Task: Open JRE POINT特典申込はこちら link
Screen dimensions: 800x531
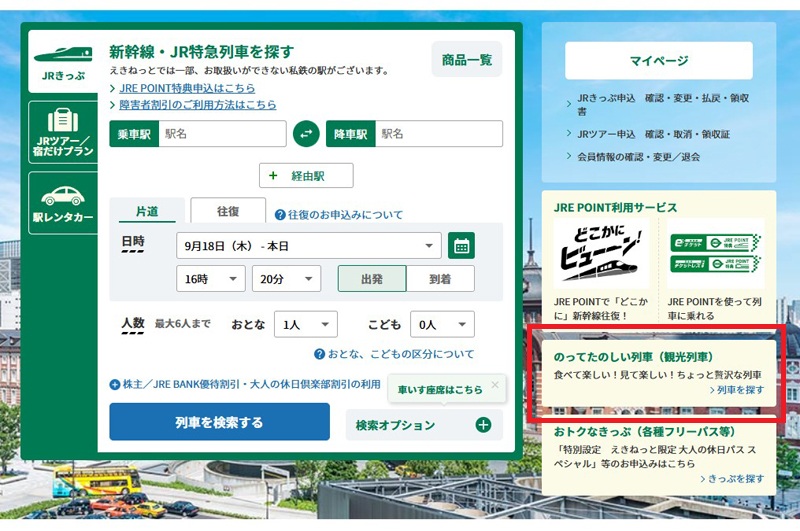Action: tap(187, 88)
